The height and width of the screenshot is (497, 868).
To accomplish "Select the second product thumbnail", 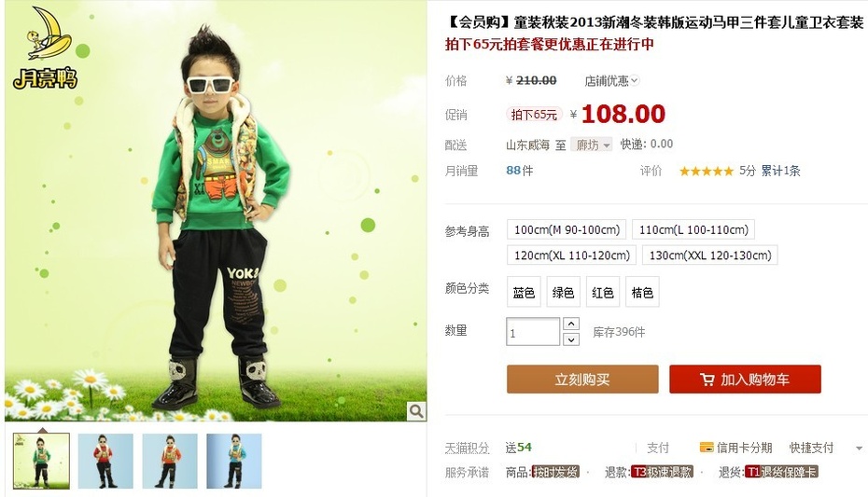I will pyautogui.click(x=105, y=461).
